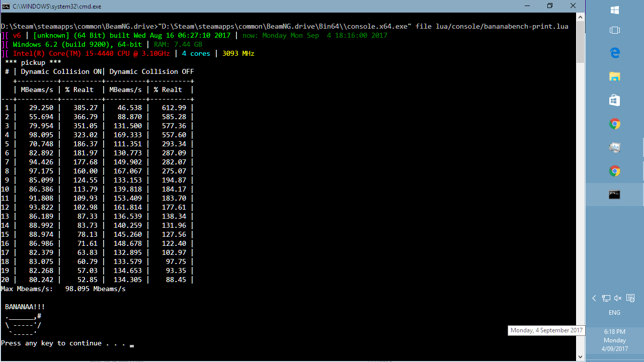
Task: Click the '*** pickup ***' heading
Action: pos(33,62)
